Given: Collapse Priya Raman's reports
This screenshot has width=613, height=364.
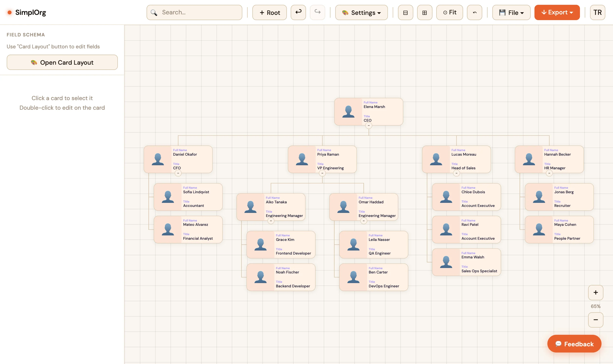Looking at the screenshot, I should click(x=322, y=173).
